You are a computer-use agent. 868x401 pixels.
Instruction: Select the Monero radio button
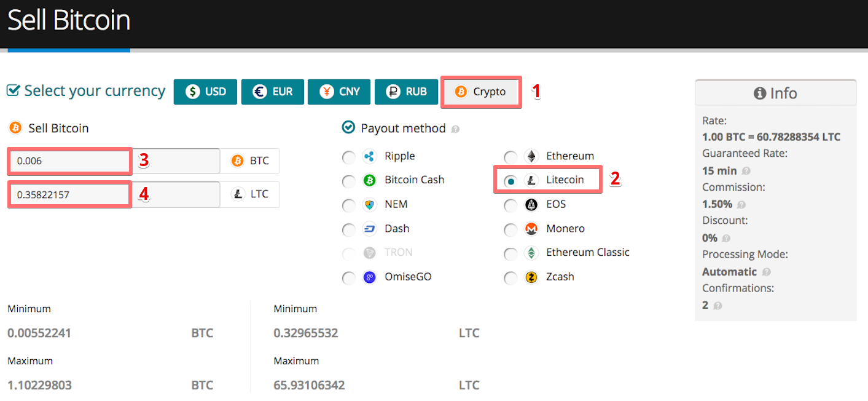click(510, 230)
